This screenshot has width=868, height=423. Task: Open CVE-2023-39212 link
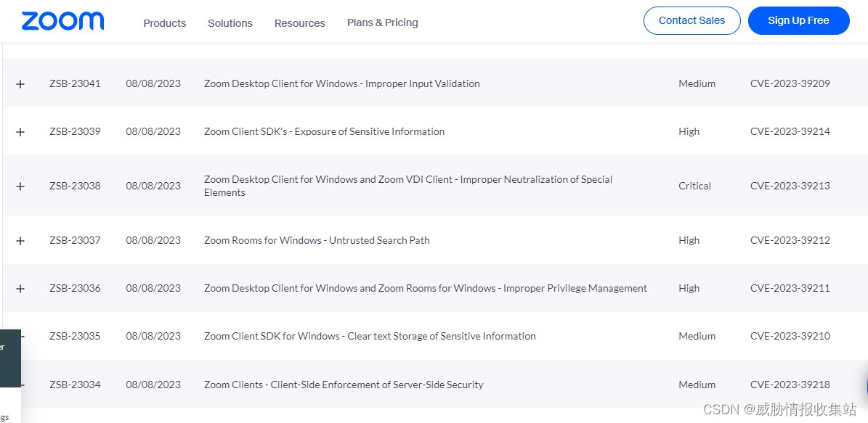[x=790, y=240]
